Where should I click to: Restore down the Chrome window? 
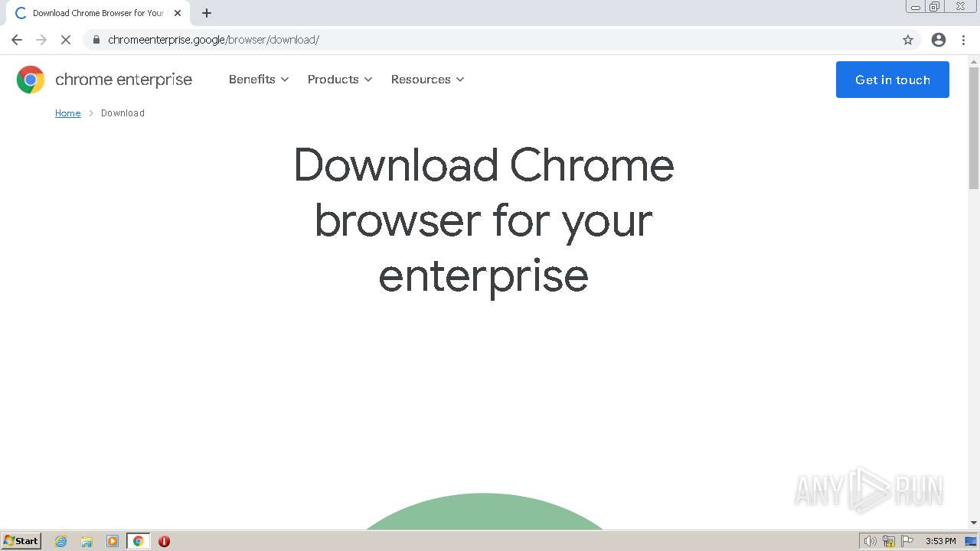click(x=935, y=7)
